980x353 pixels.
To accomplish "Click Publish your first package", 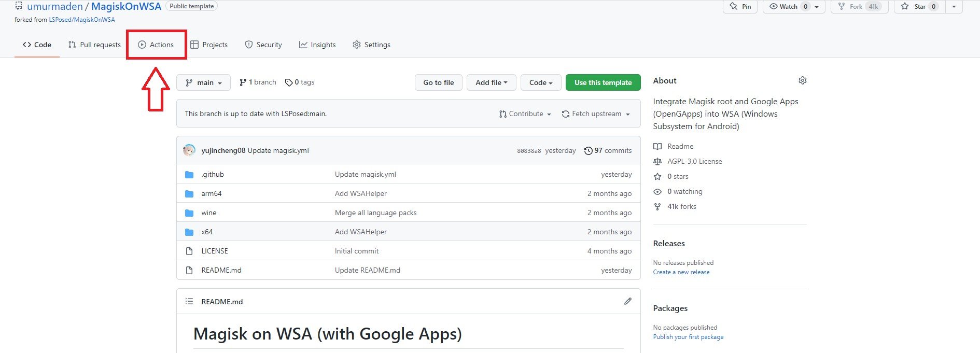I will 688,337.
